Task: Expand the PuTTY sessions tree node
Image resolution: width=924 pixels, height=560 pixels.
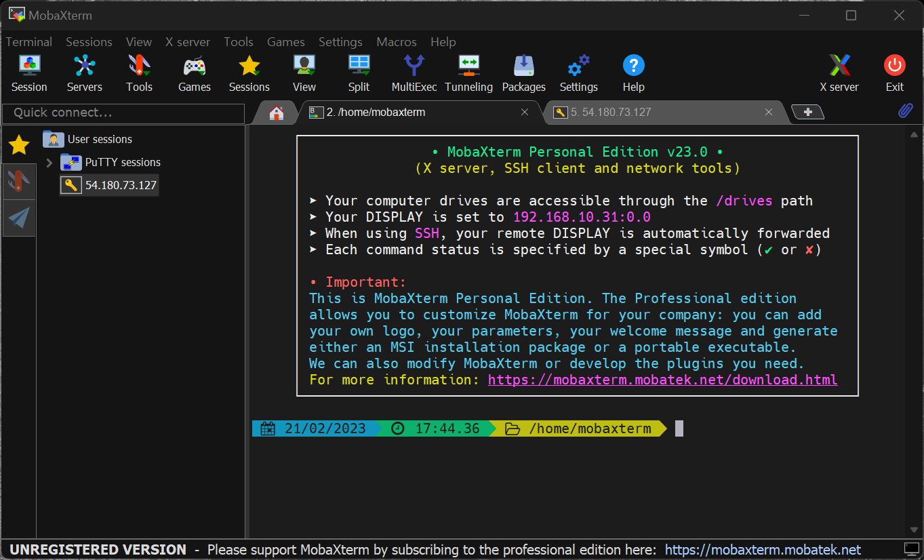Action: pyautogui.click(x=49, y=163)
